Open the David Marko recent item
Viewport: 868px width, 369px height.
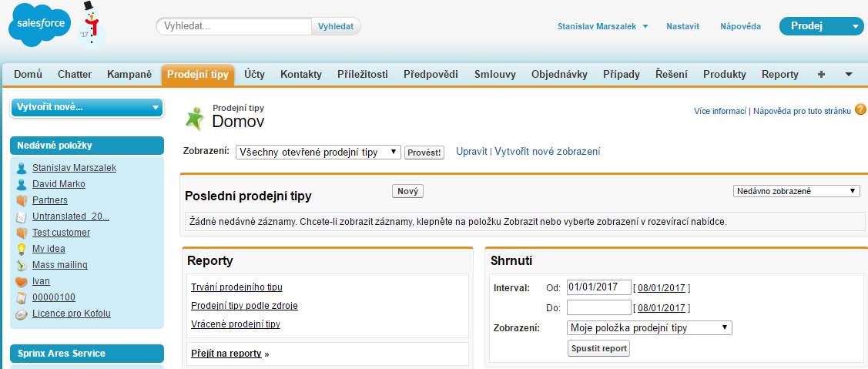(59, 184)
